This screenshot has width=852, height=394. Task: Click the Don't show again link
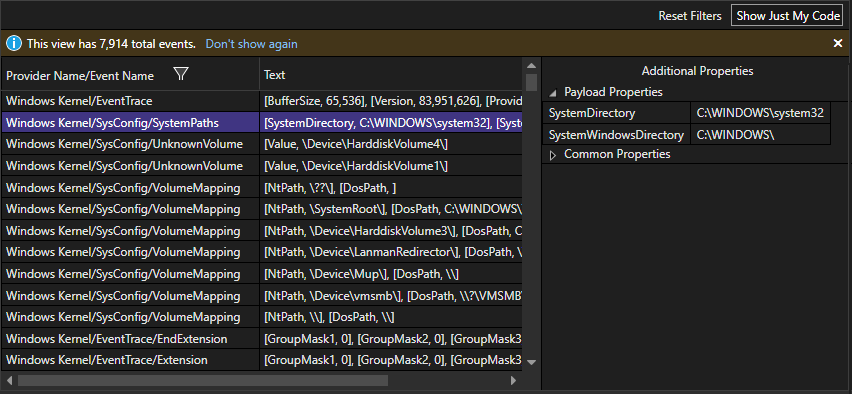point(252,44)
